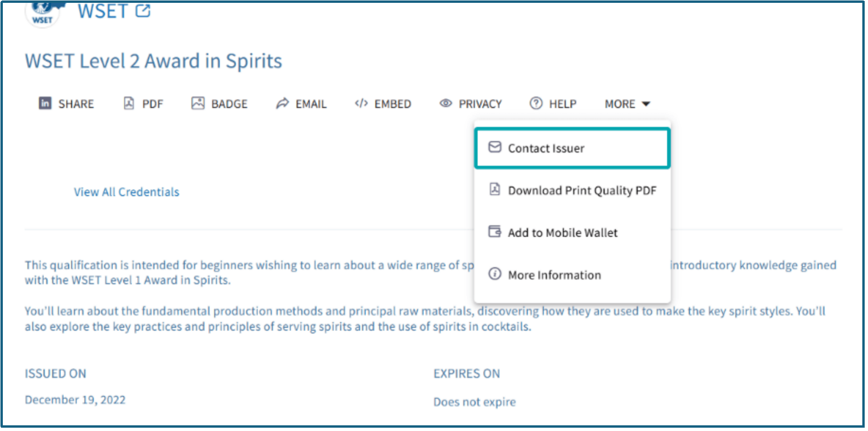The width and height of the screenshot is (868, 431).
Task: Click the WSET issuer name link
Action: point(102,11)
